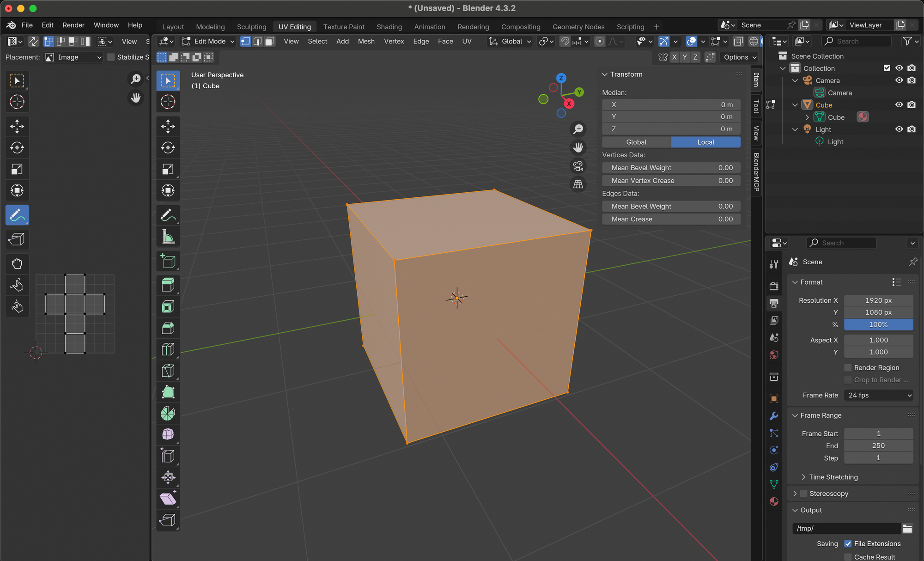Switch to orthographic view grid icon

578,184
